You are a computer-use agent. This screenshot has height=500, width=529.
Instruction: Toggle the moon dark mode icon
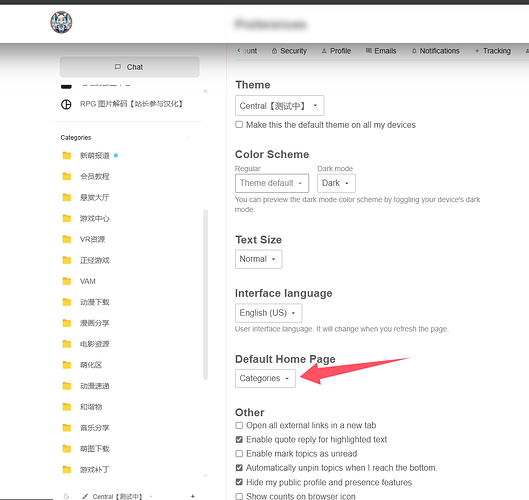(66, 496)
